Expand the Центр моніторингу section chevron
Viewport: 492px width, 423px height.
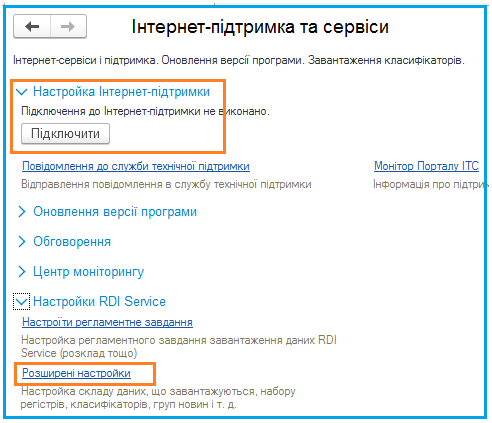22,272
